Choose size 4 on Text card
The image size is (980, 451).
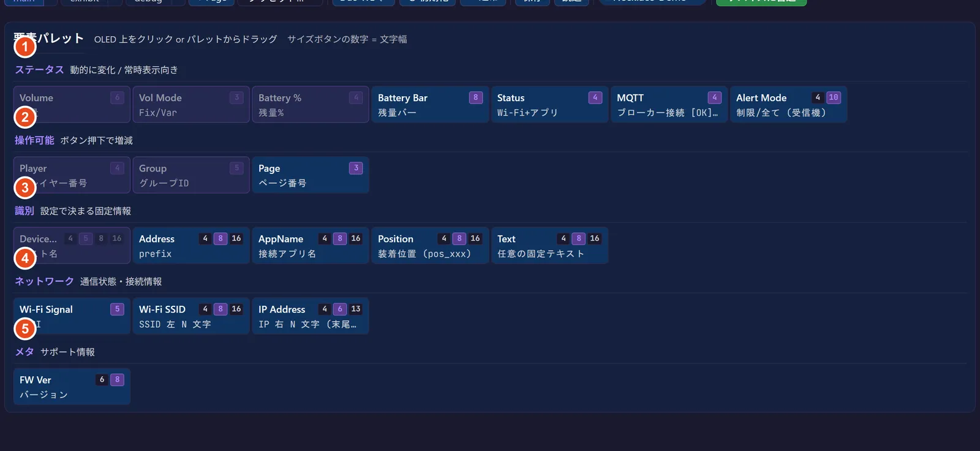point(563,238)
